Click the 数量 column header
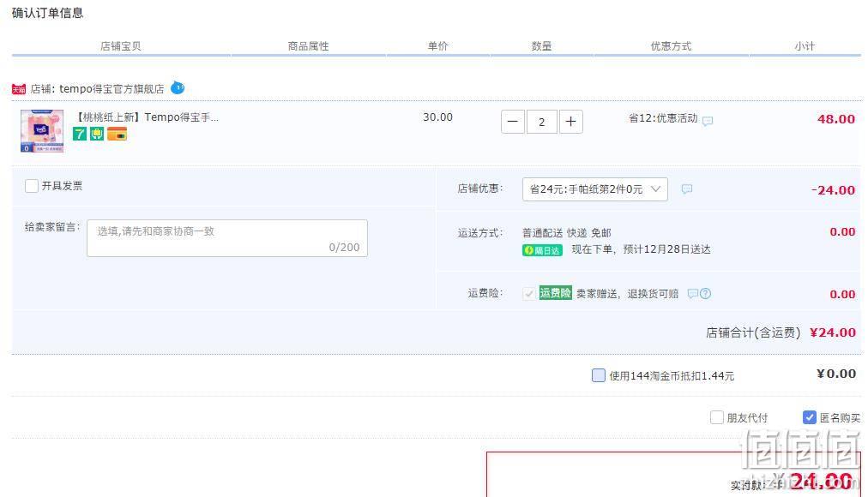Image resolution: width=868 pixels, height=497 pixels. 541,46
